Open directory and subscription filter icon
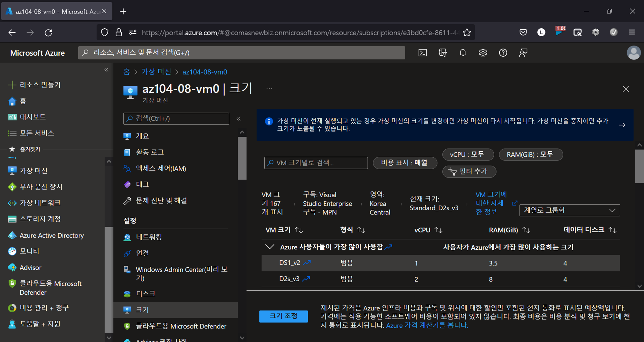The image size is (644, 342). point(443,53)
